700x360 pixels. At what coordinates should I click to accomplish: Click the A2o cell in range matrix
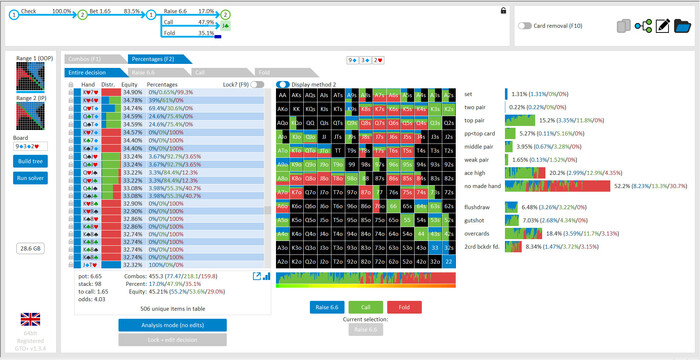coord(283,261)
